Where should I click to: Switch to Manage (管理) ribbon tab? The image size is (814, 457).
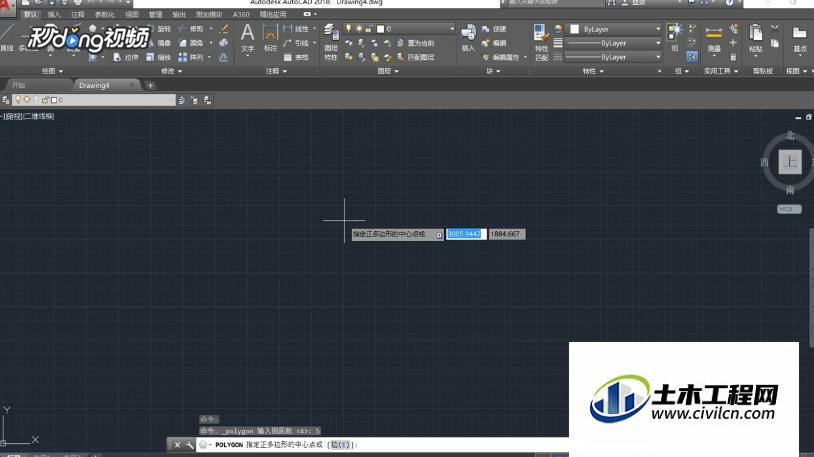click(155, 15)
